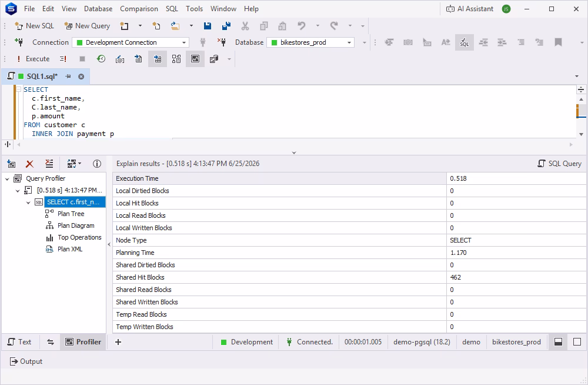588x385 pixels.
Task: Open the dropdown arrow beside Open file
Action: coord(191,26)
